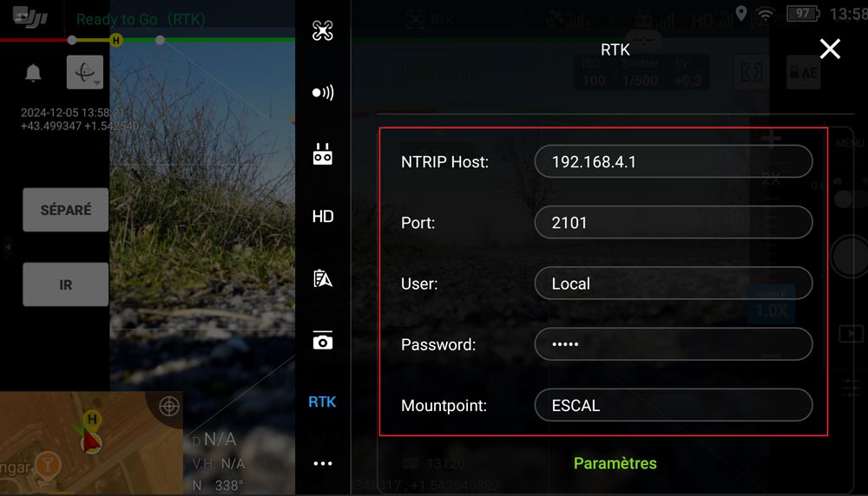Edit the Mountpoint field ESCAL
Screen dimensions: 868x496
[x=673, y=405]
